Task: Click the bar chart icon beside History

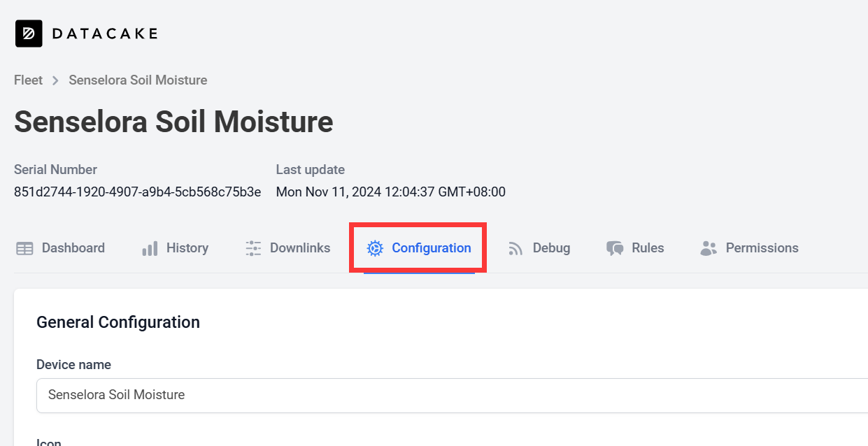Action: [150, 248]
